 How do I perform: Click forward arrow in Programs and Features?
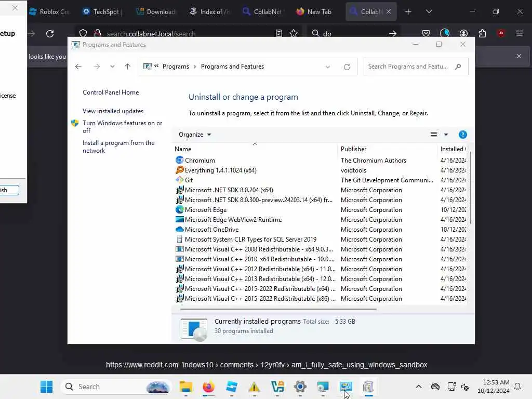pyautogui.click(x=97, y=66)
